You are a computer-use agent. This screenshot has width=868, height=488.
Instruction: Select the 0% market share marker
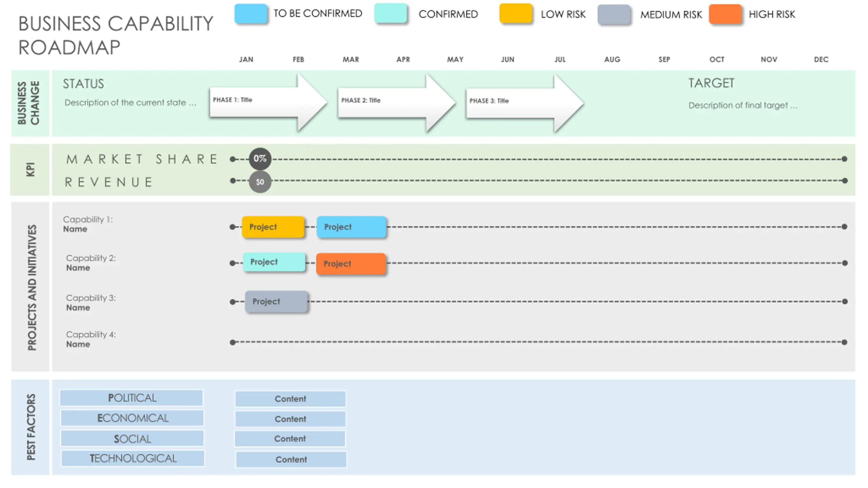point(260,159)
